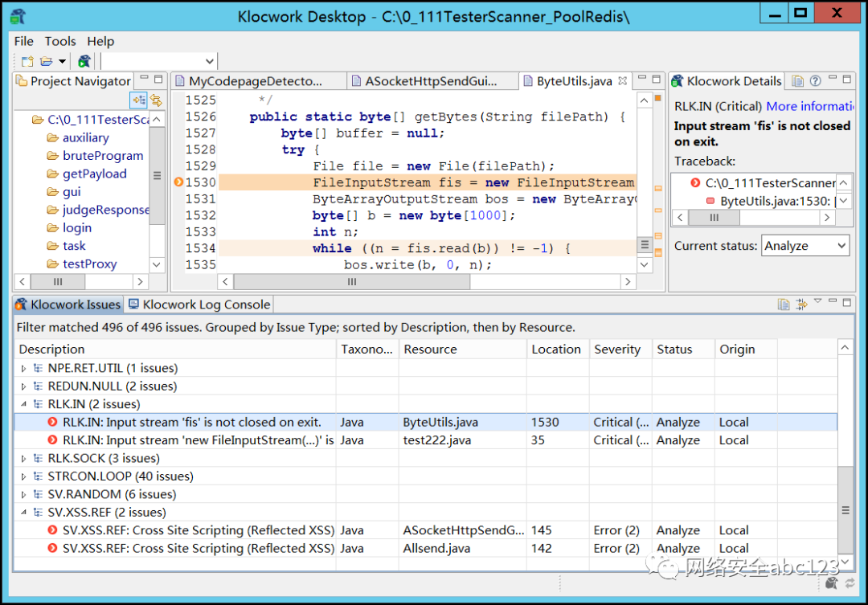Click the copy icon in Klocwork Details header
This screenshot has height=605, width=868.
pos(797,81)
